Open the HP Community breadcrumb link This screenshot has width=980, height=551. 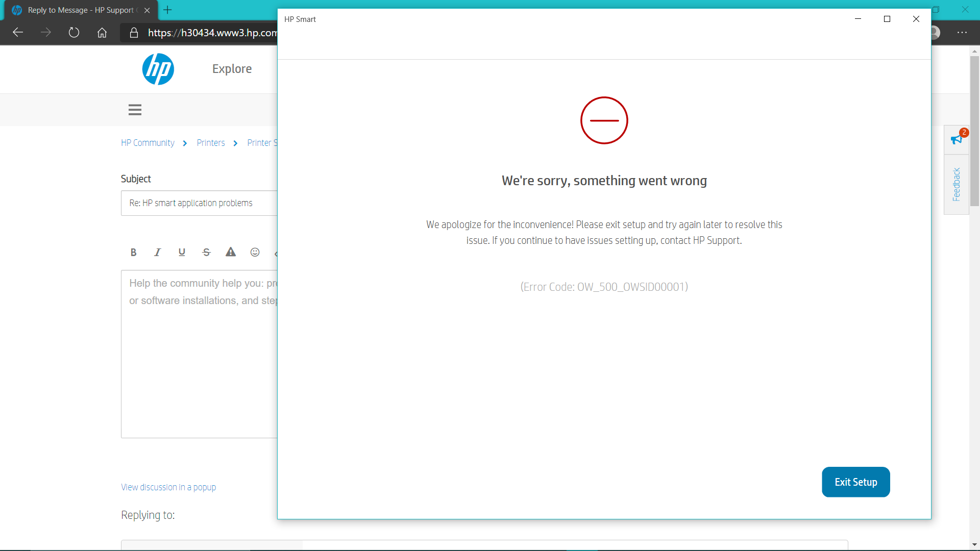(x=148, y=143)
